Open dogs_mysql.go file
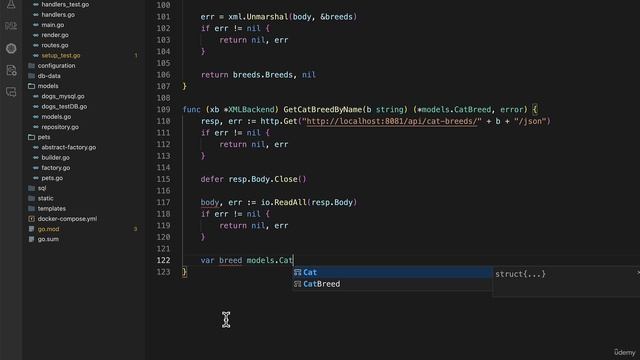The width and height of the screenshot is (640, 360). point(62,96)
